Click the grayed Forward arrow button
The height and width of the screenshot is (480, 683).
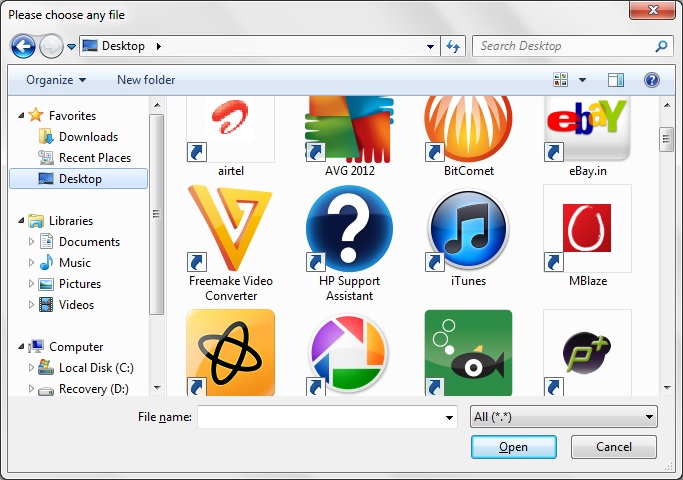(x=51, y=46)
